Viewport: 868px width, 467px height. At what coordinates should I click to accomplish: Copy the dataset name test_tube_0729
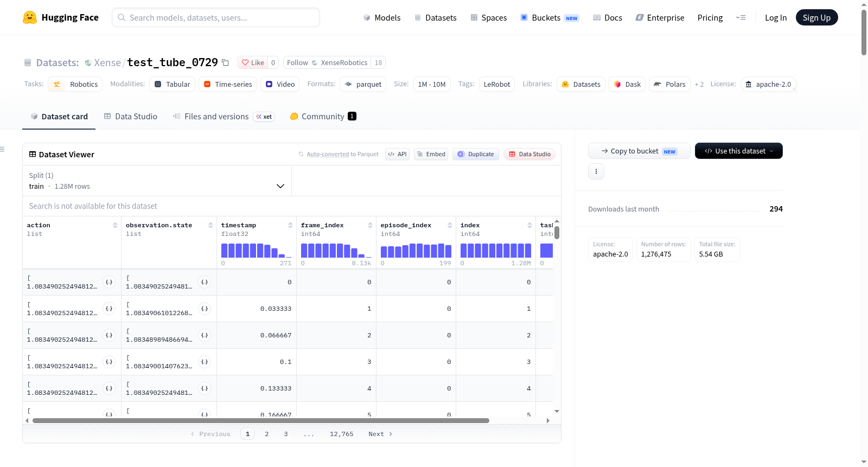click(225, 62)
